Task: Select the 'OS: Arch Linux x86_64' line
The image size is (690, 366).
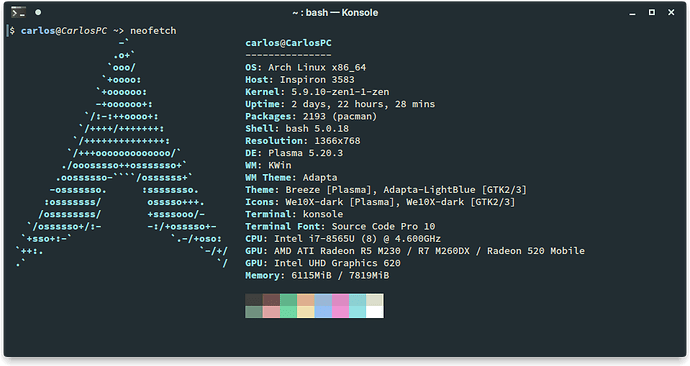Action: point(305,68)
